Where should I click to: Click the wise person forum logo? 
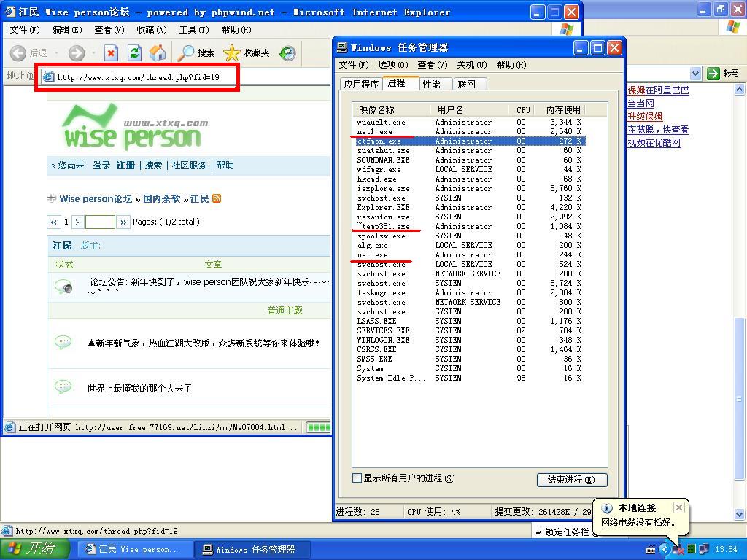(135, 128)
